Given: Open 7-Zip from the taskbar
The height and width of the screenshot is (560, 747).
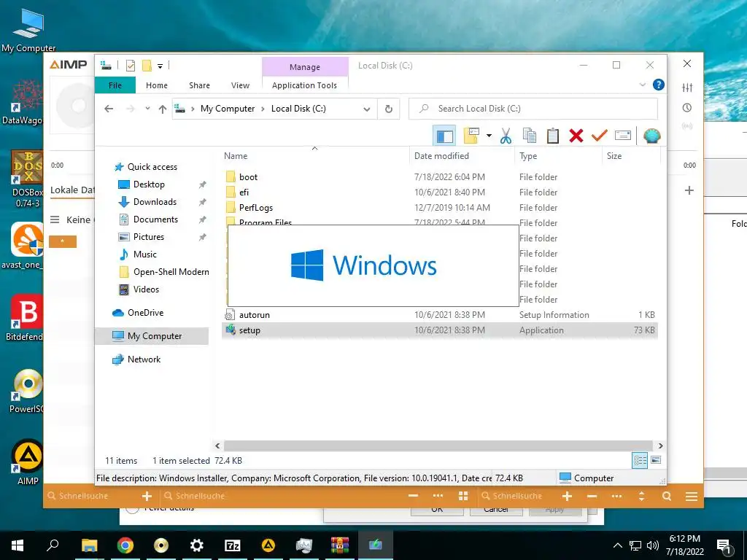Looking at the screenshot, I should click(233, 545).
